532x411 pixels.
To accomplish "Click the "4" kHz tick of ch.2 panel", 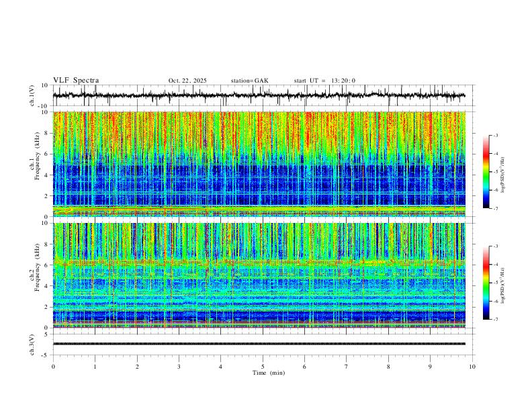I will pos(47,286).
